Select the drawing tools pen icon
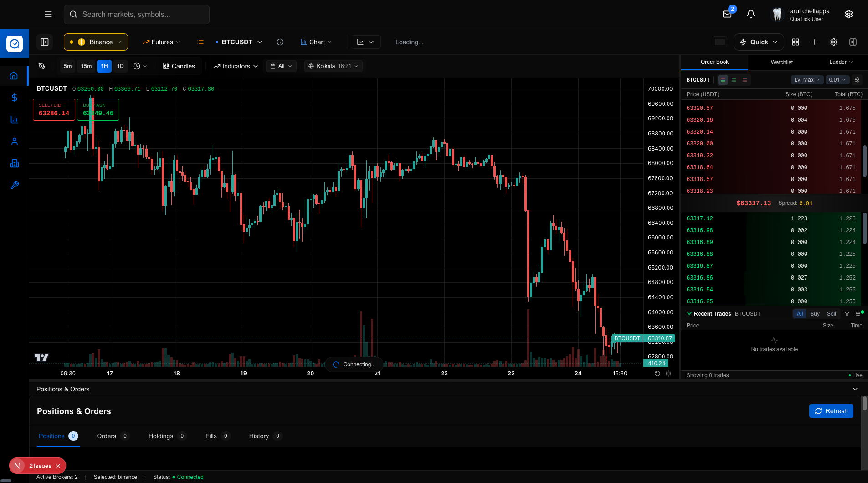Screen dimensions: 868x483 click(x=41, y=66)
